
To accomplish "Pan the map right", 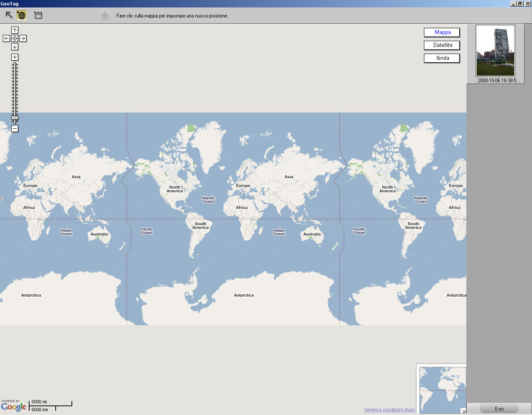I will (23, 38).
